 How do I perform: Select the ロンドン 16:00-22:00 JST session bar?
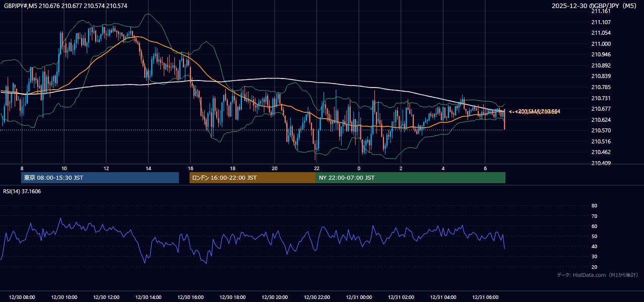[252, 178]
